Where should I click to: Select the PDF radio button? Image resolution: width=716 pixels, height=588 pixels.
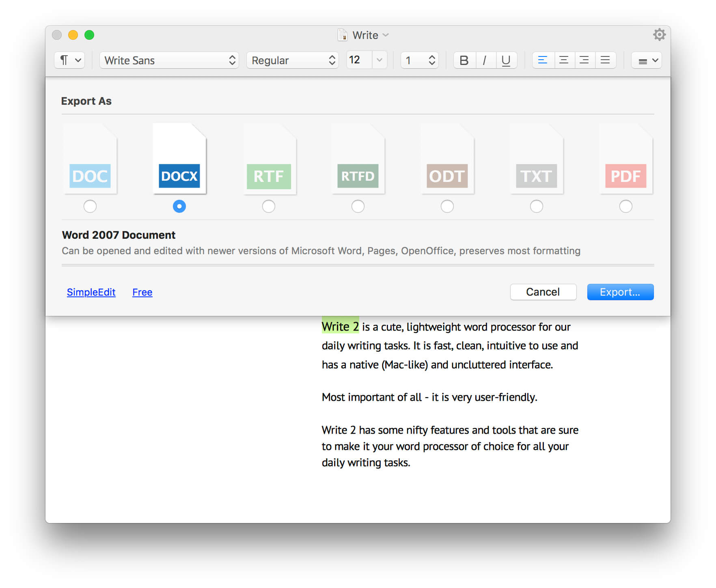point(626,206)
